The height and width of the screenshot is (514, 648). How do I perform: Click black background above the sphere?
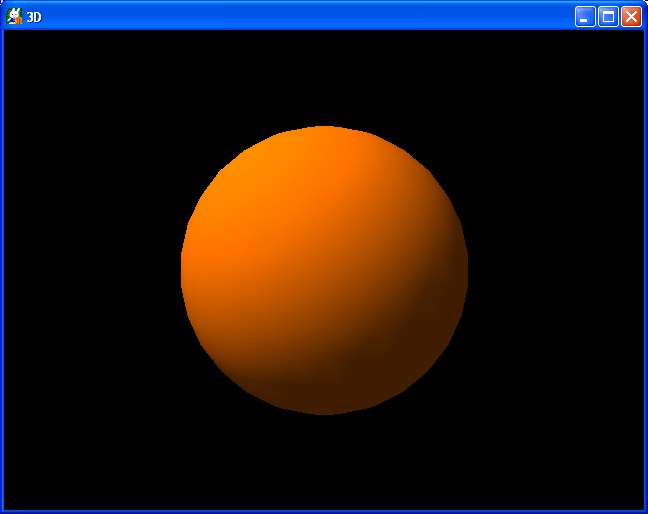pos(324,75)
